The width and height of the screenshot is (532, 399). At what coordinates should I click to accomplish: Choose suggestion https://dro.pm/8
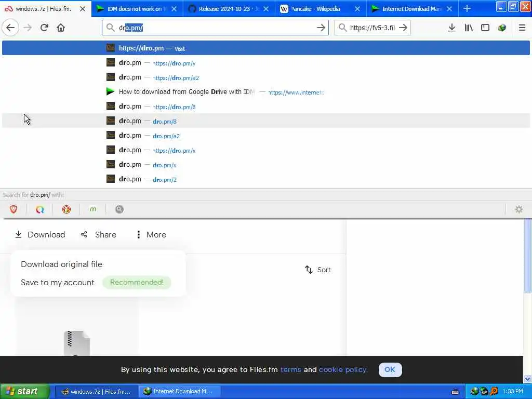[x=265, y=107]
